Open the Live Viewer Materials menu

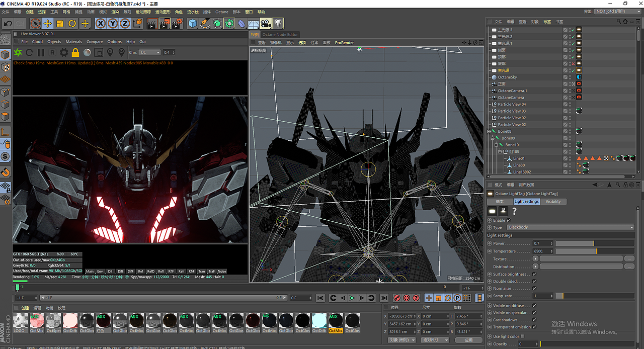74,42
